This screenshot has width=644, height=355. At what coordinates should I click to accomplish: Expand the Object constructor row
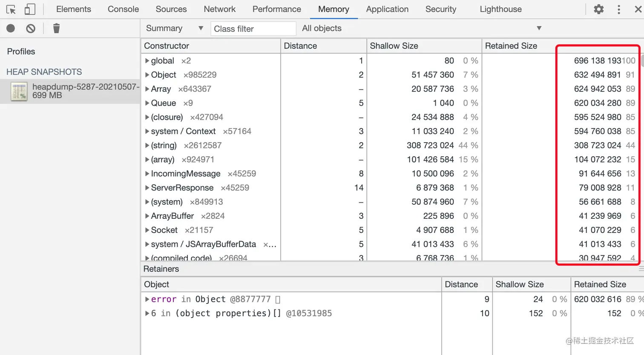click(147, 75)
